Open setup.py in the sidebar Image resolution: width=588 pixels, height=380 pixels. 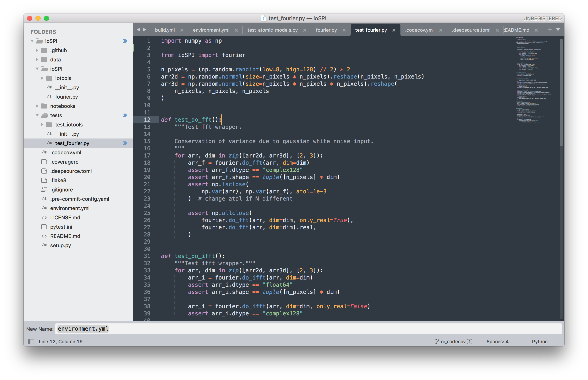tap(60, 245)
